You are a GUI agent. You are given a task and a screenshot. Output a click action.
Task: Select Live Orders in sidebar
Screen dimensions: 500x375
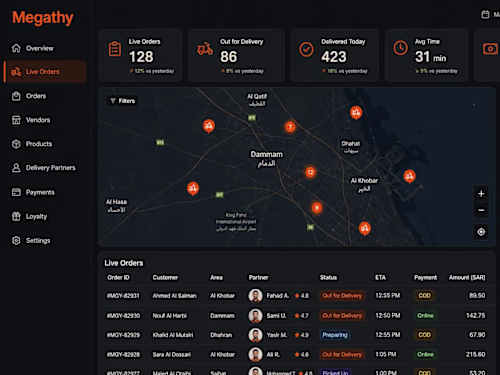(45, 72)
